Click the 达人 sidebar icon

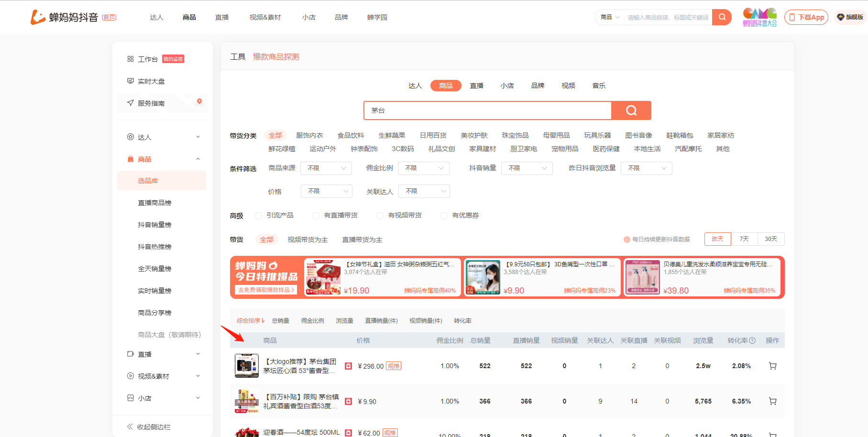(131, 137)
